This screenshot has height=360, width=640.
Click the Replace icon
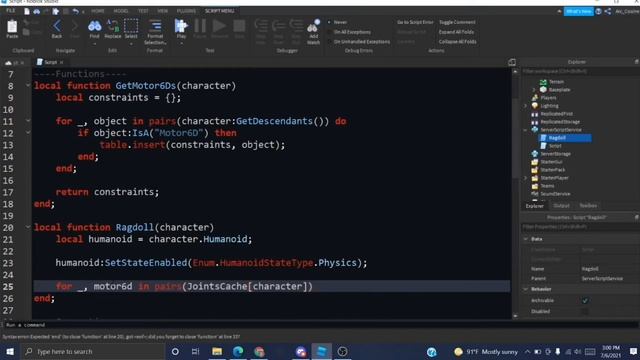coord(113,26)
